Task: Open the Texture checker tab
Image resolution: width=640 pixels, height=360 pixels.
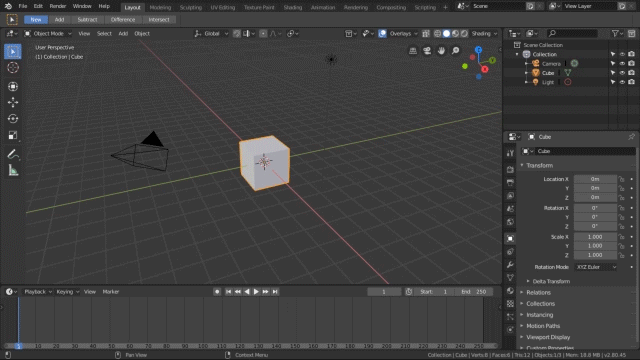Action: tap(510, 304)
